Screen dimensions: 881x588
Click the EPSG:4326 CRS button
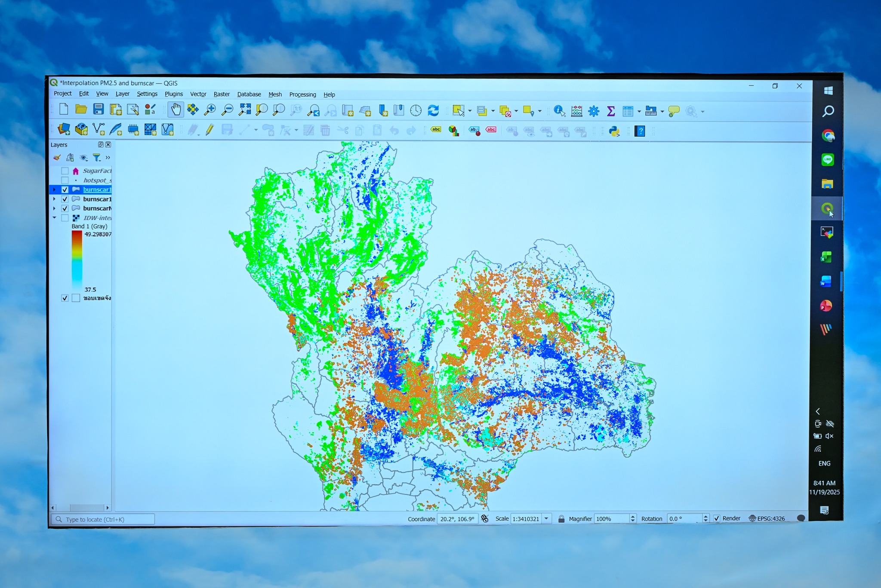(x=767, y=518)
